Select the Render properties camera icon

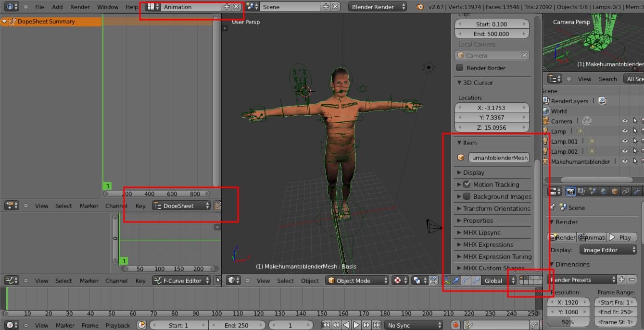(571, 192)
